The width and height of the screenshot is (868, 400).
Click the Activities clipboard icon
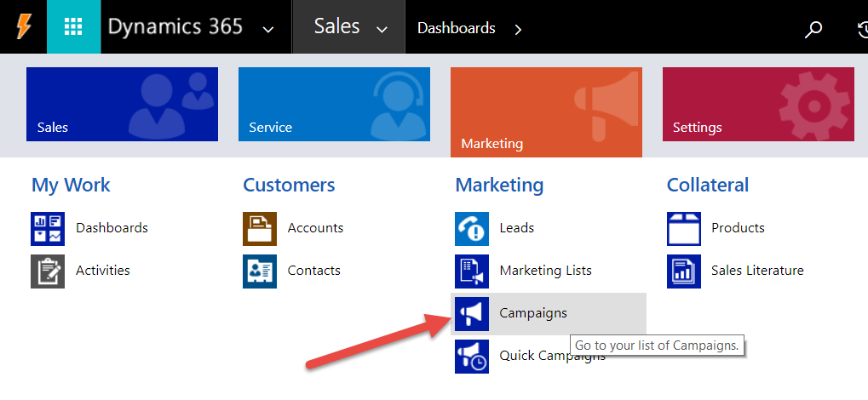[x=48, y=271]
